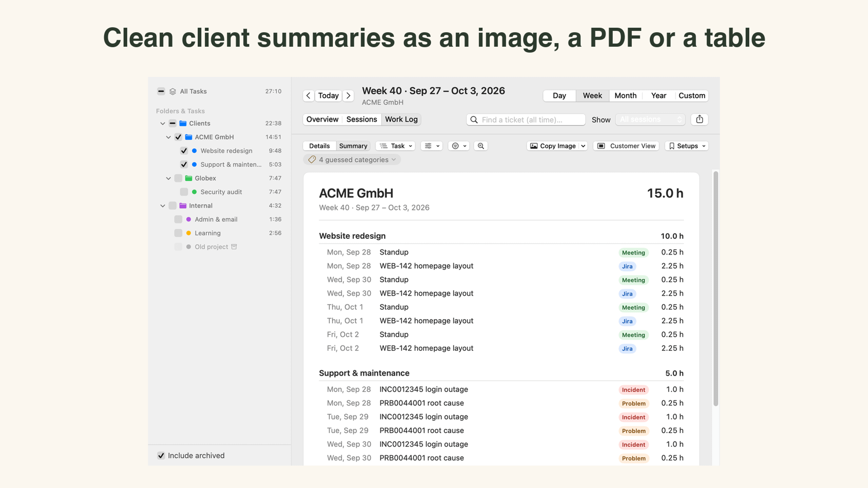Check the Security audit checkbox
This screenshot has height=488, width=868.
pyautogui.click(x=184, y=192)
